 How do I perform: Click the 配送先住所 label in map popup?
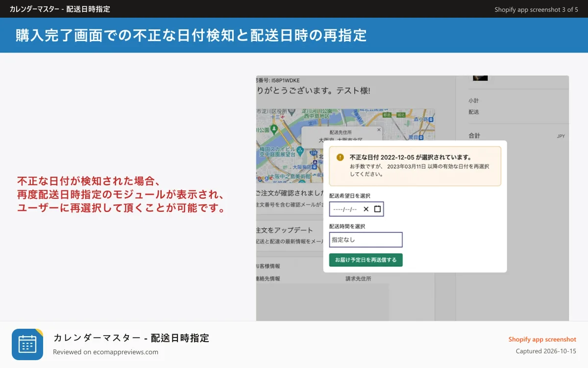coord(341,132)
